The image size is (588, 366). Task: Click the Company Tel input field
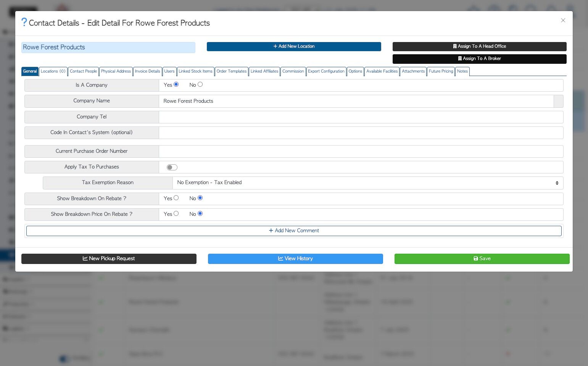361,117
